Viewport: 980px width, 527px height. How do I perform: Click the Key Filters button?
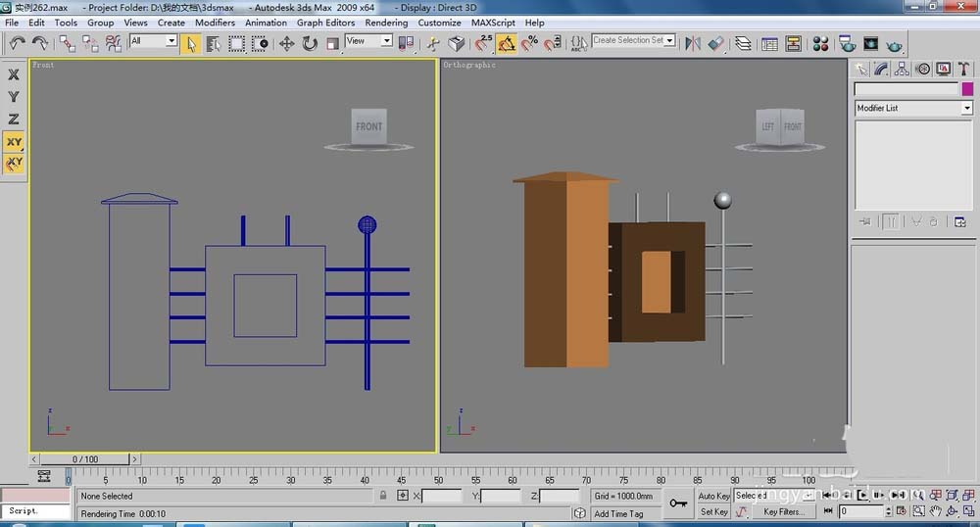pos(783,511)
